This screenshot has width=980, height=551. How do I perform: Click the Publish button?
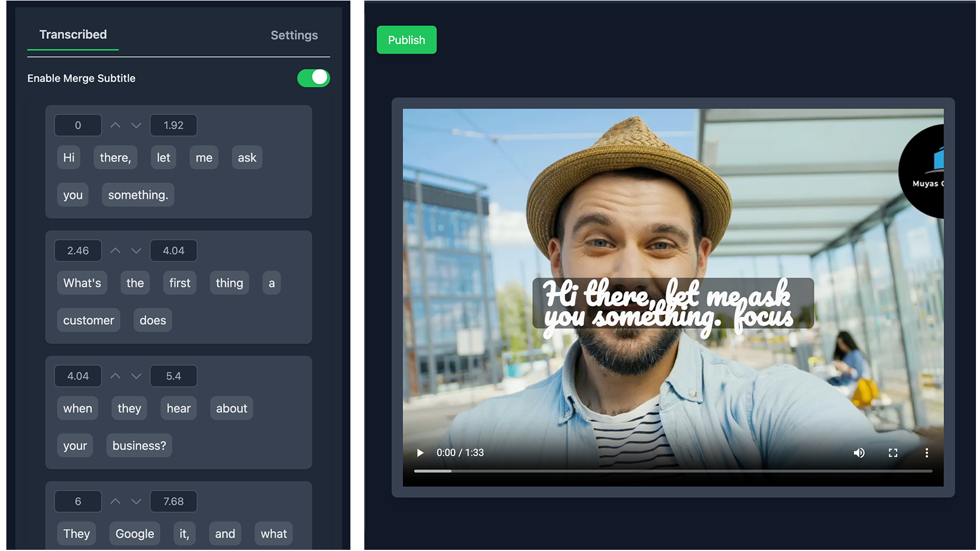pyautogui.click(x=407, y=40)
